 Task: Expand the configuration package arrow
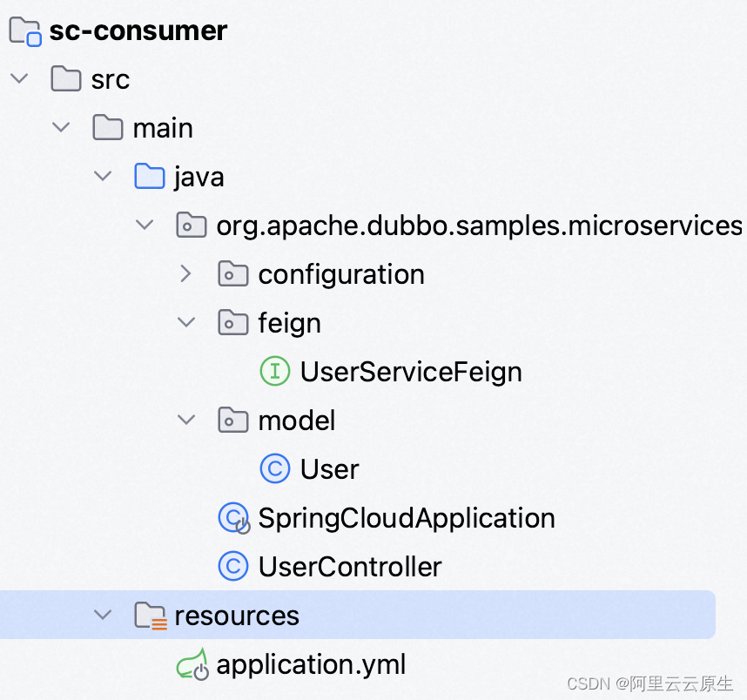coord(185,274)
